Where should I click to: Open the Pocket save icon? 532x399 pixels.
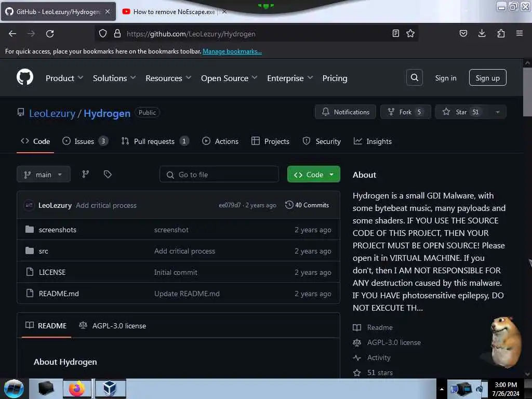[x=463, y=33]
